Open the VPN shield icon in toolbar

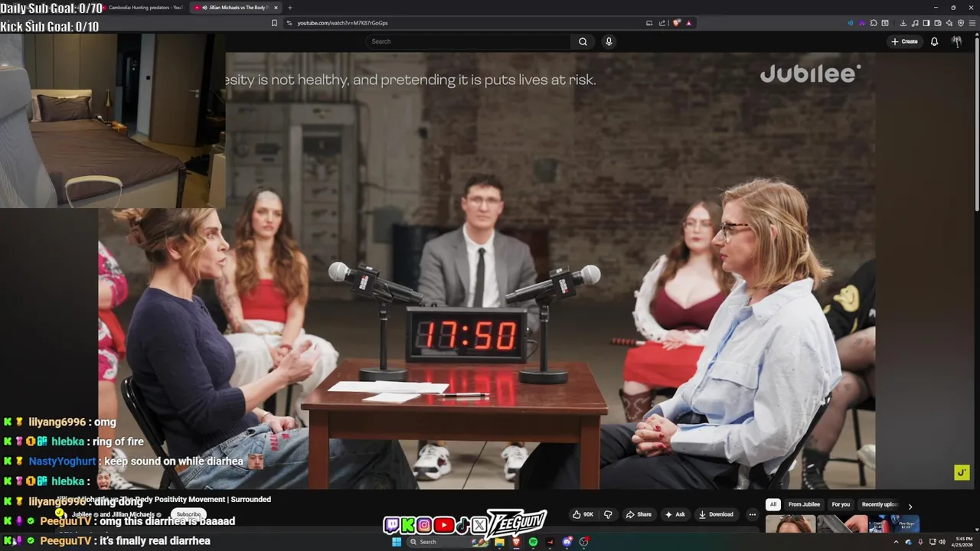coord(961,23)
